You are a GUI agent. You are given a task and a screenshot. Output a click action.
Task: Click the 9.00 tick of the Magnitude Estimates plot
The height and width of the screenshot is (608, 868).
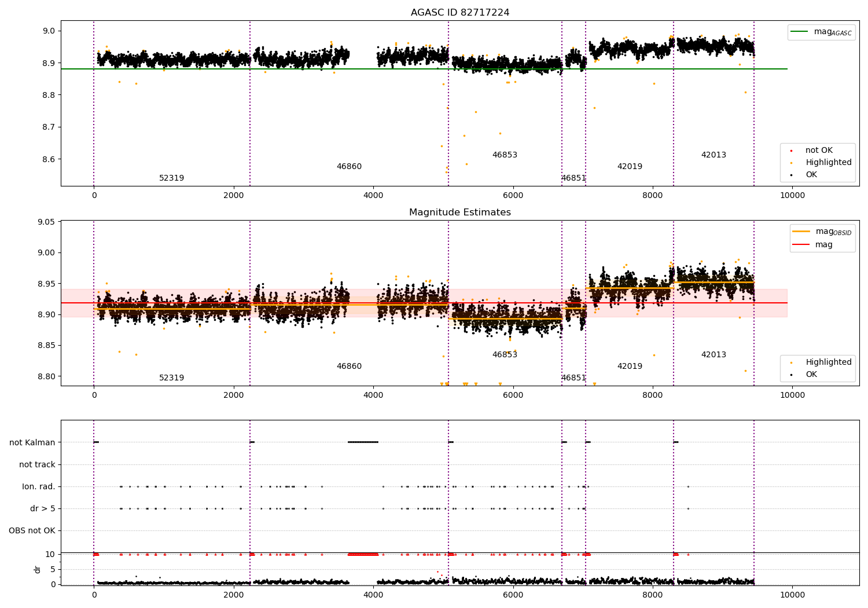pyautogui.click(x=47, y=252)
